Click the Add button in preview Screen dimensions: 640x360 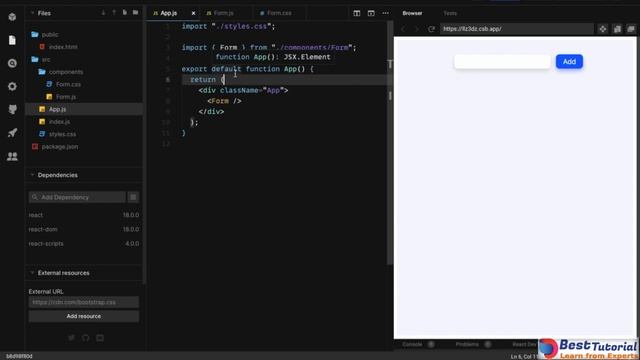click(569, 62)
